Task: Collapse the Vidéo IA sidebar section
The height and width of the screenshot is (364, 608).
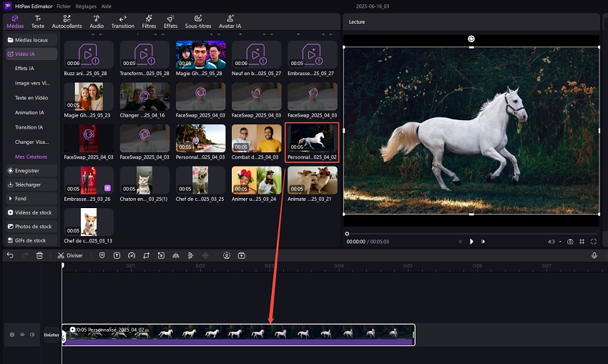Action: tap(31, 54)
